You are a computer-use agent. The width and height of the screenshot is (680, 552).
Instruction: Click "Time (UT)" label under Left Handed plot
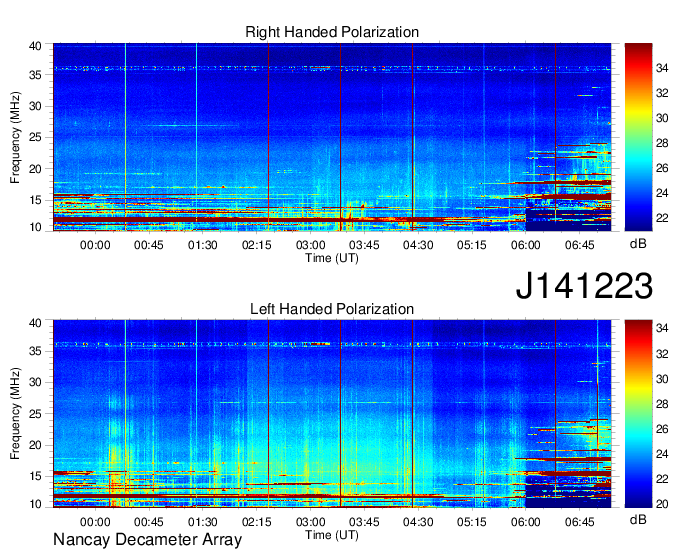point(332,535)
